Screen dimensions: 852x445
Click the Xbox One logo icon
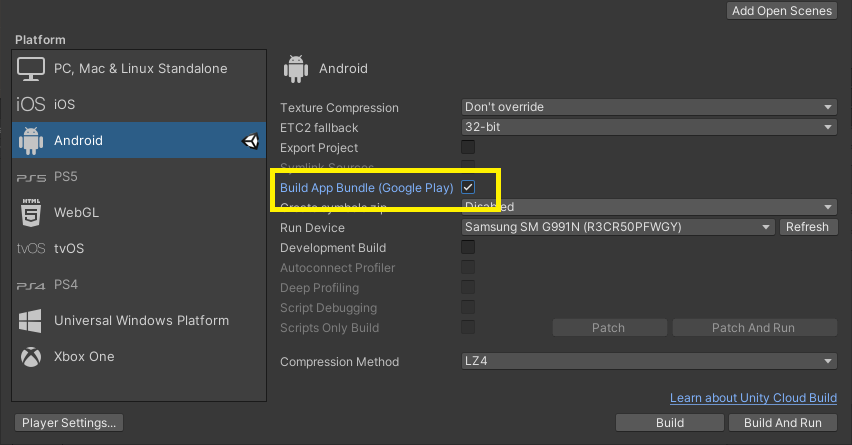[31, 357]
